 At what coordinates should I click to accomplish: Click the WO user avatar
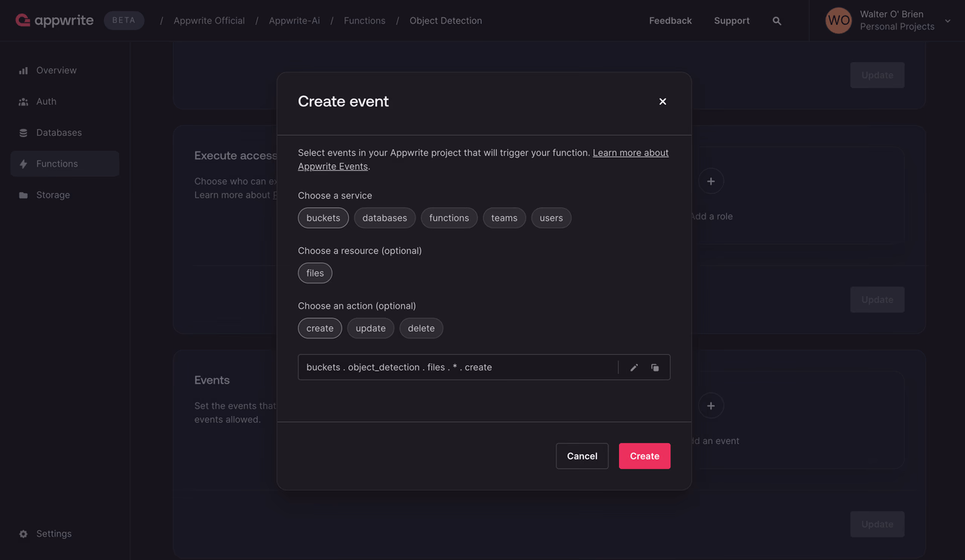[838, 20]
